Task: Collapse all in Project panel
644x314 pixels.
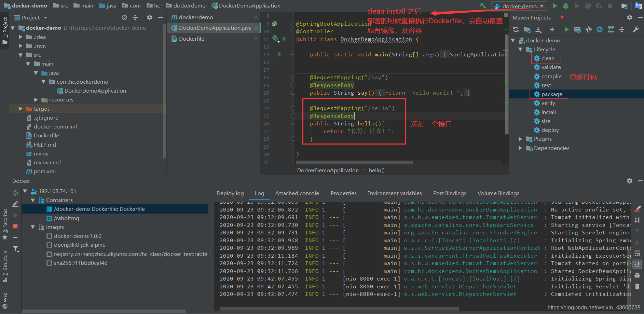Action: 135,17
